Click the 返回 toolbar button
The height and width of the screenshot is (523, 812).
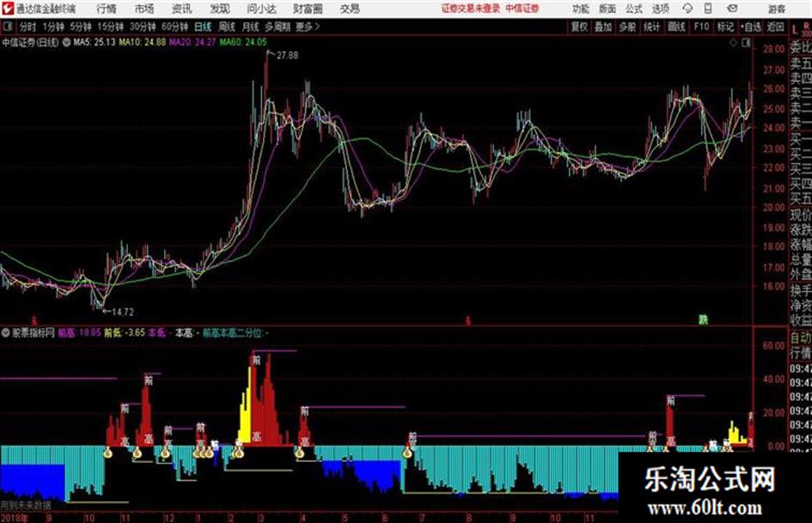[x=775, y=27]
